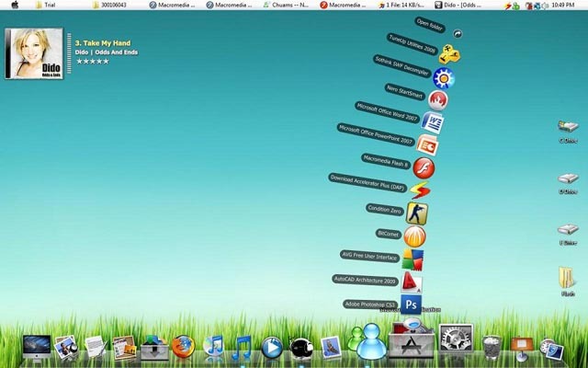588x368 pixels.
Task: Open AutoCAD Architecture 2009 icon
Action: coord(413,282)
